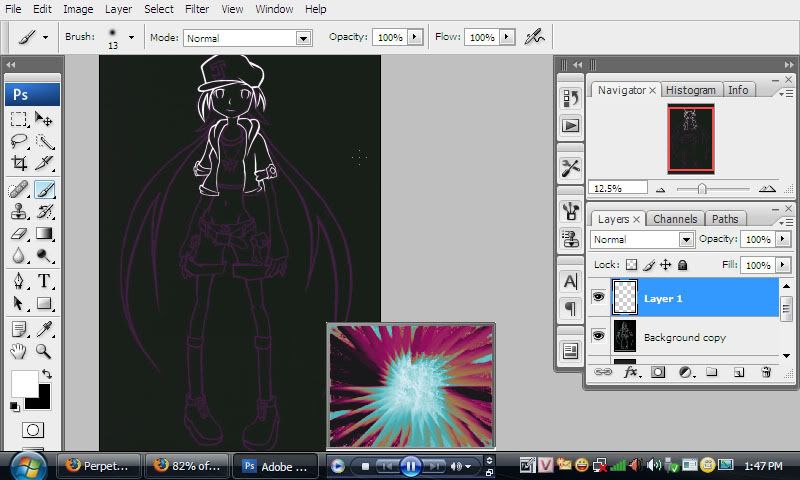Select the History Brush tool
This screenshot has width=800, height=480.
(44, 212)
